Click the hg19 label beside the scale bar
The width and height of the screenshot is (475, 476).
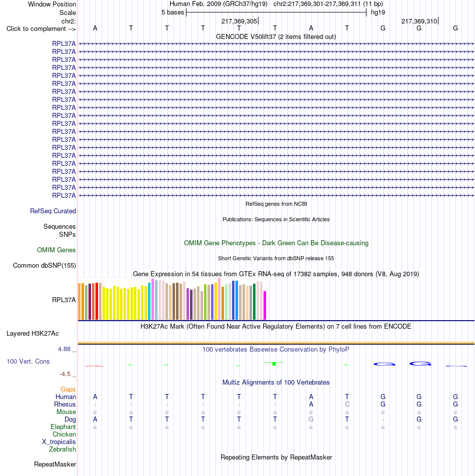click(378, 12)
